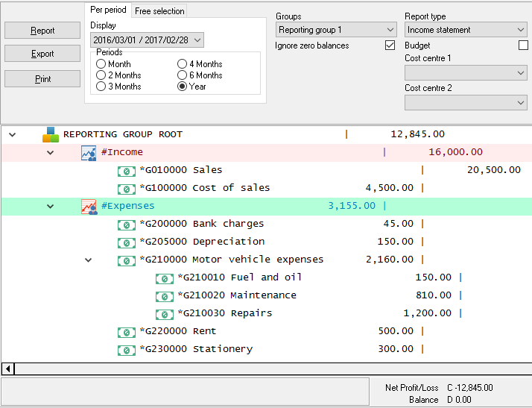The image size is (532, 408).
Task: Click the money icon beside G210020 Maintenance
Action: (164, 296)
